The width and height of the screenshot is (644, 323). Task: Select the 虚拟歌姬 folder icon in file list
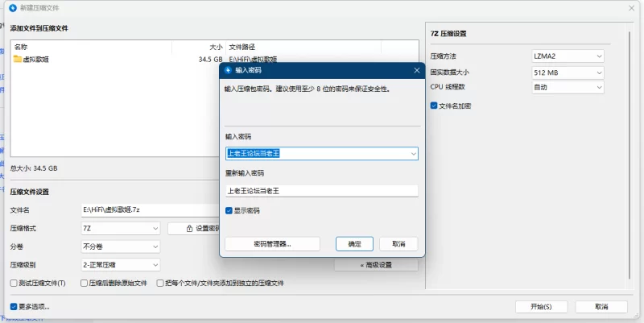(17, 59)
